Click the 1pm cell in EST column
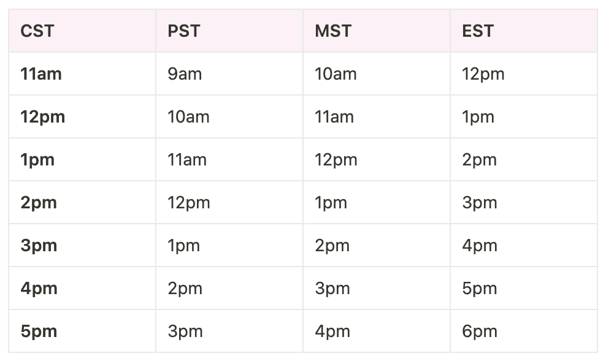 point(478,117)
